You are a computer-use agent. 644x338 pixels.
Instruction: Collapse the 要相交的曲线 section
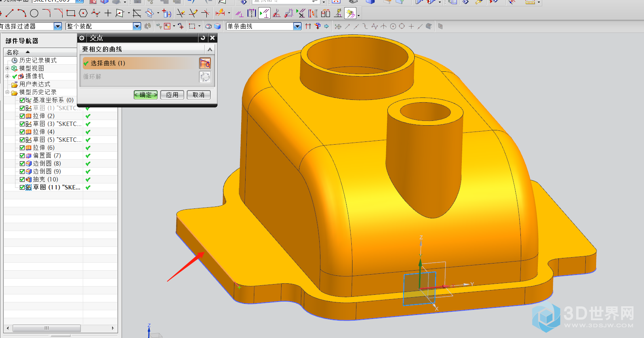click(x=210, y=49)
